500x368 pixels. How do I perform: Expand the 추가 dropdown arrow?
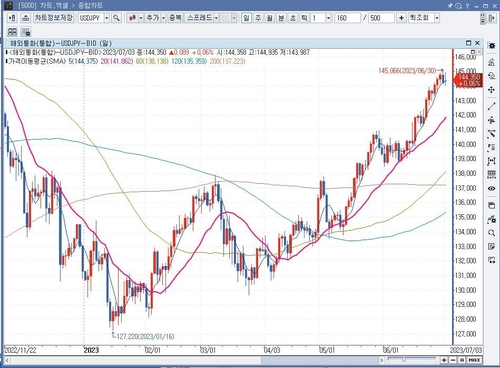(x=163, y=18)
